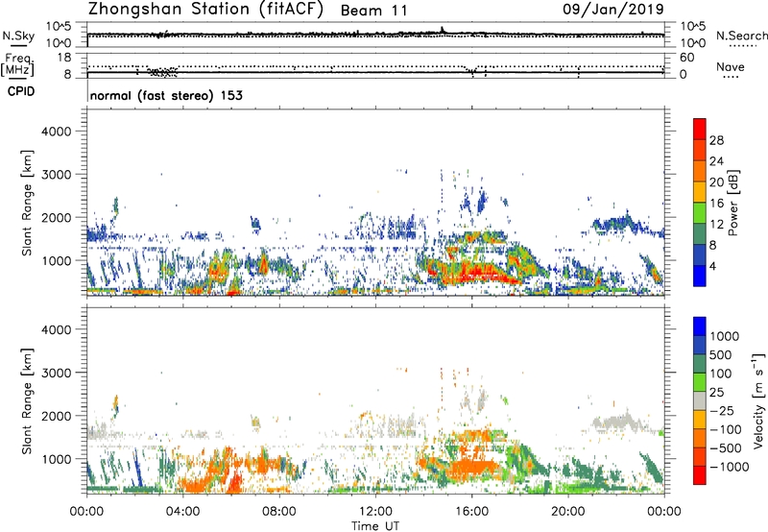Image resolution: width=768 pixels, height=532 pixels.
Task: Click the 28 tick on Power color bar
Action: (x=716, y=140)
